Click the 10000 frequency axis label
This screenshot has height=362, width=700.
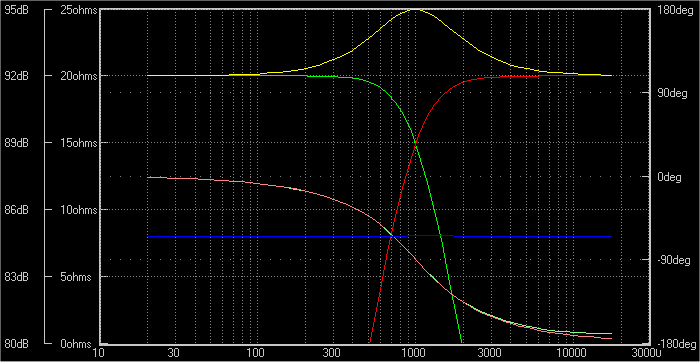572,353
